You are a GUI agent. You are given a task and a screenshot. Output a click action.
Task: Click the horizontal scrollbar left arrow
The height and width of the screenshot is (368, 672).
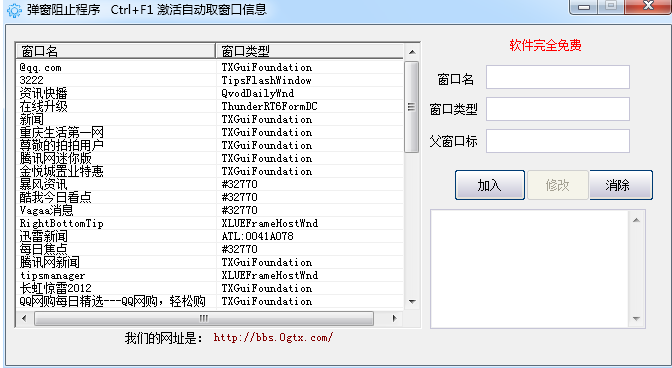tap(24, 318)
